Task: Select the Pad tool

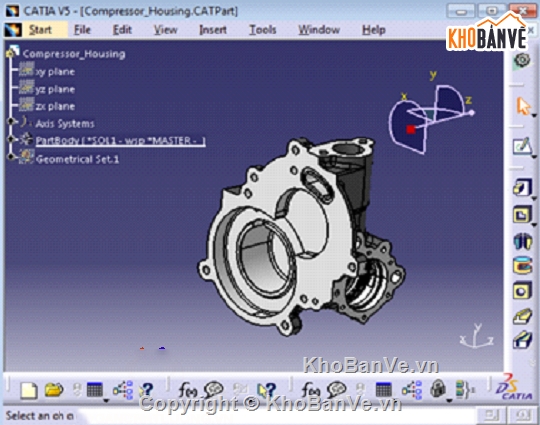Action: [522, 188]
